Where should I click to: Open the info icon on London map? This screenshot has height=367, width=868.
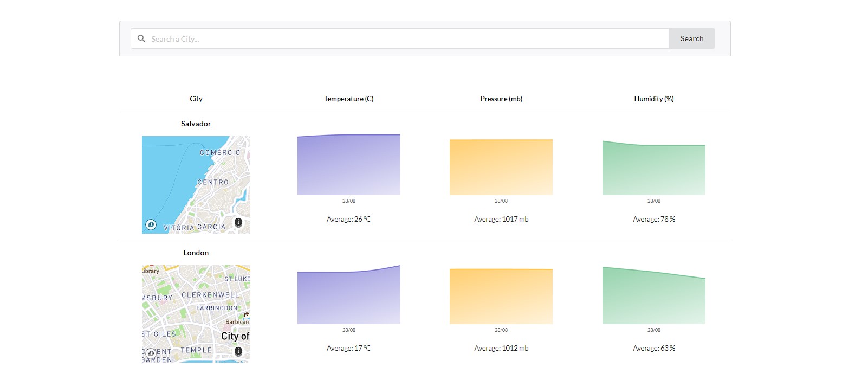pyautogui.click(x=238, y=351)
